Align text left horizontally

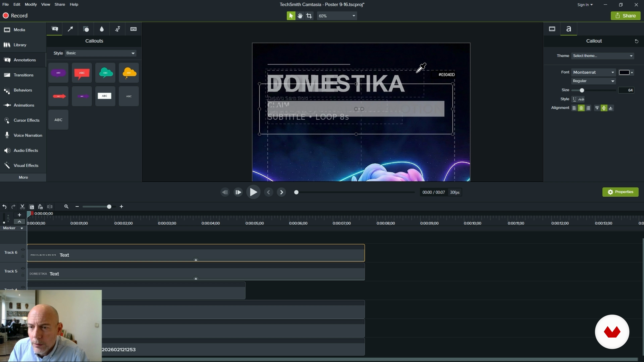pyautogui.click(x=574, y=108)
